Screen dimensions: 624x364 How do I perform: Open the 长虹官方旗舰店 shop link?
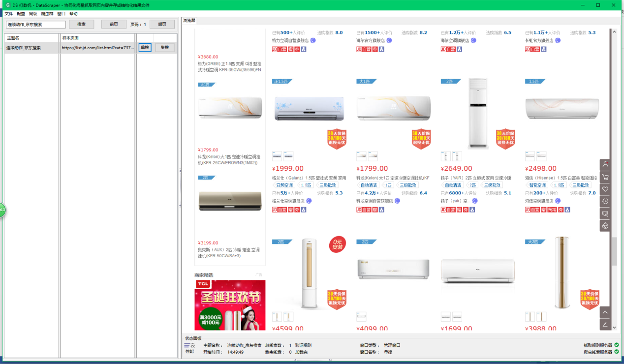(540, 40)
